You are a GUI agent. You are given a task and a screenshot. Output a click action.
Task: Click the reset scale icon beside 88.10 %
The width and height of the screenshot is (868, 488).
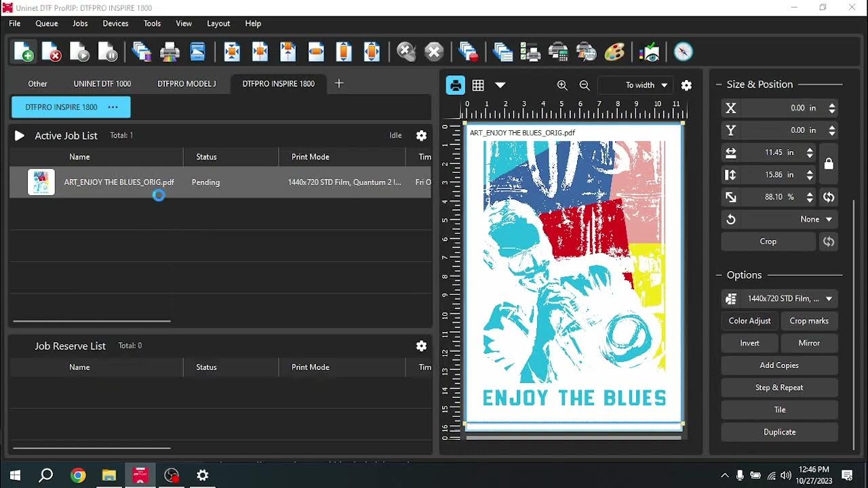pyautogui.click(x=828, y=197)
